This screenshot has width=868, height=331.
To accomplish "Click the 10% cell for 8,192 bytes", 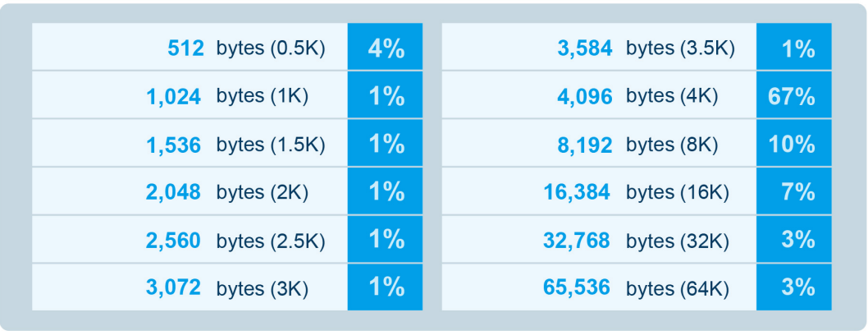I will pyautogui.click(x=793, y=145).
